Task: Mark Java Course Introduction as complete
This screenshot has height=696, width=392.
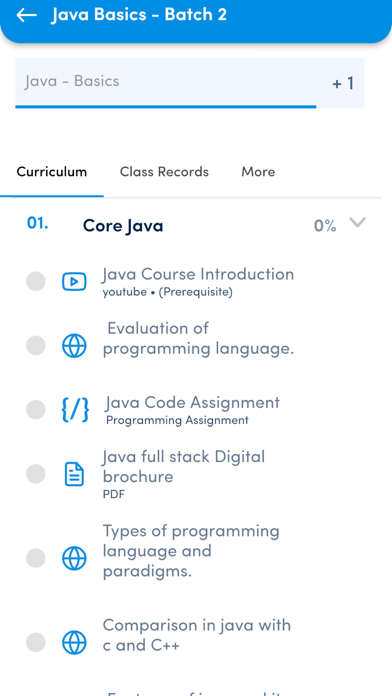Action: 36,281
